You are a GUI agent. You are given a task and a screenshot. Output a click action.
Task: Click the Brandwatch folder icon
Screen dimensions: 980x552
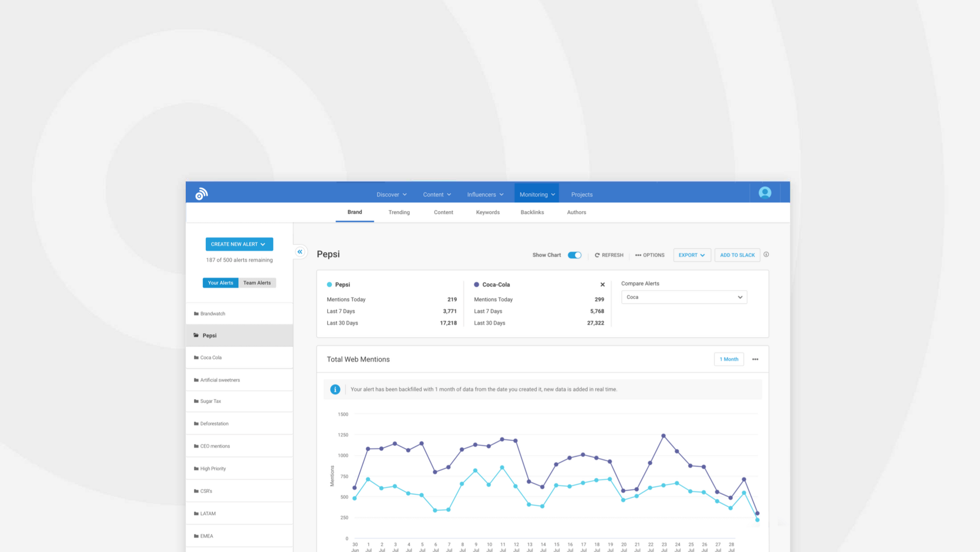196,314
